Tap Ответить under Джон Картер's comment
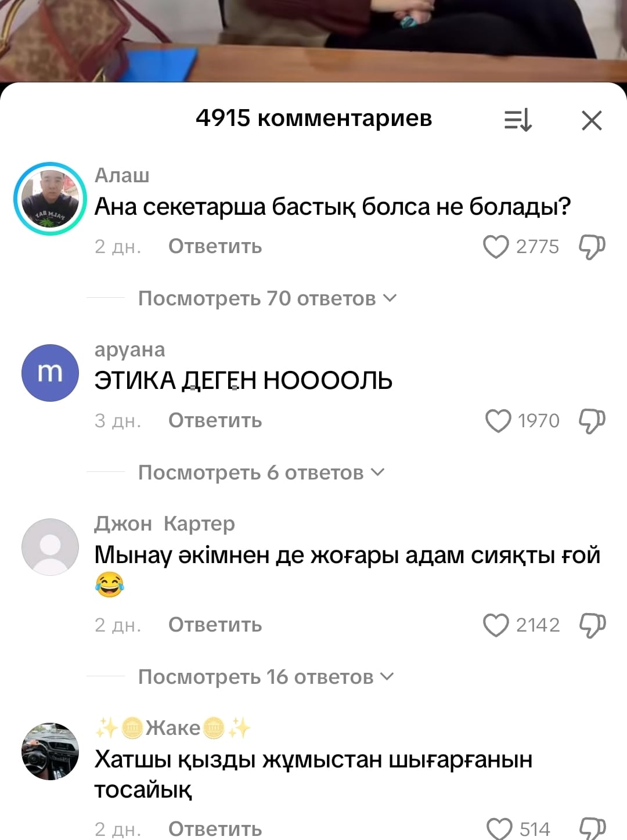Screen dimensions: 627x840 pos(215,625)
